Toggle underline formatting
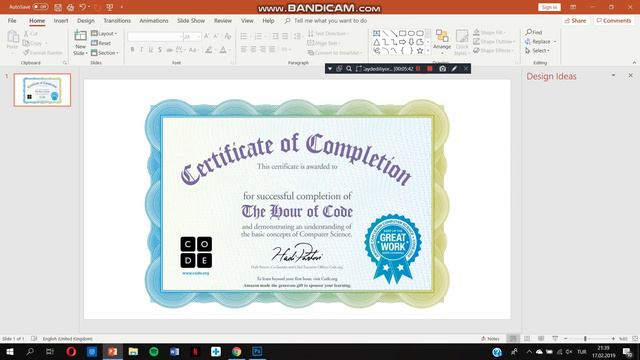 click(x=151, y=50)
